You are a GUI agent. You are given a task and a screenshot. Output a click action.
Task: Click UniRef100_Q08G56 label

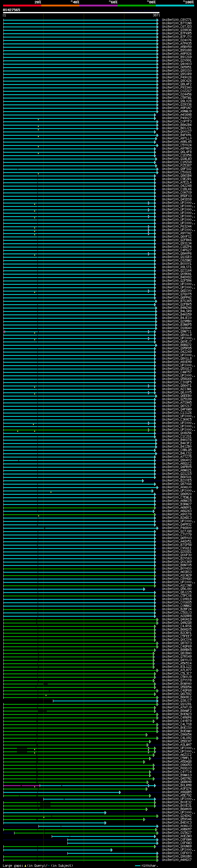[177, 433]
